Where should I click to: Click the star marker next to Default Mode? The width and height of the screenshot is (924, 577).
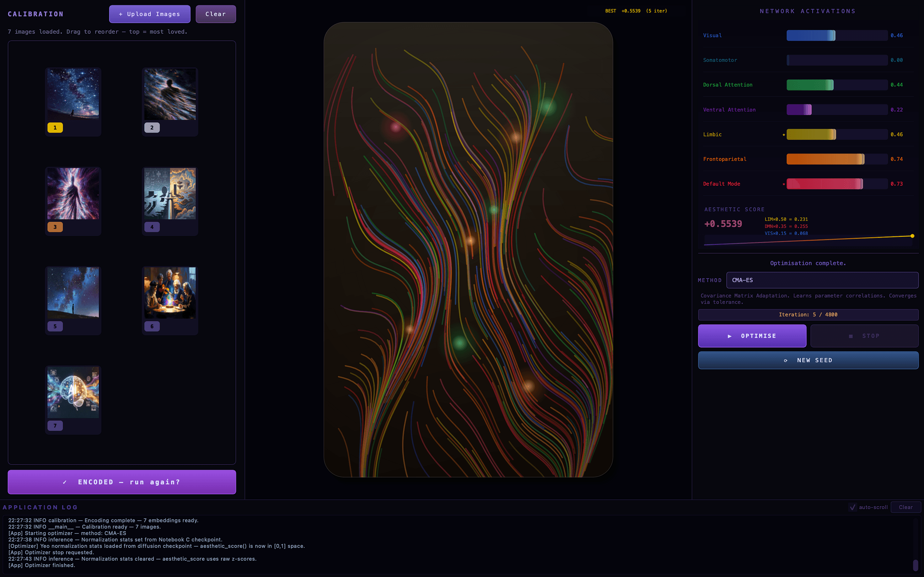784,184
